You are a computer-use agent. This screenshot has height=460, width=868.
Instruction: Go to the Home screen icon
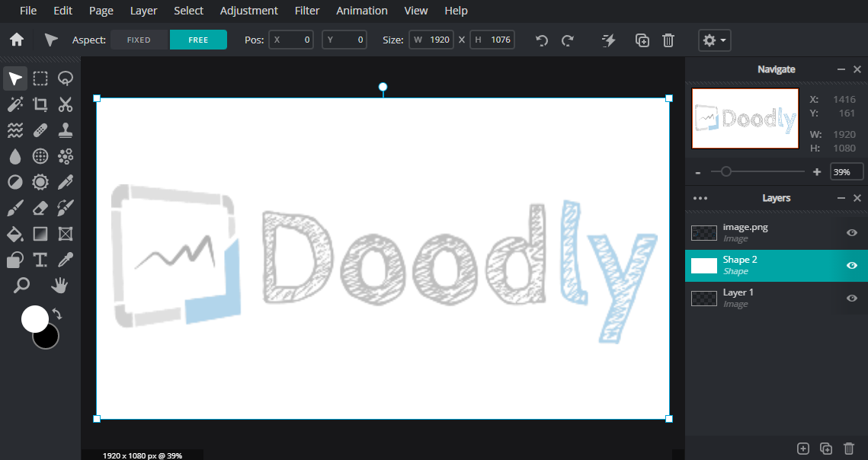[17, 40]
